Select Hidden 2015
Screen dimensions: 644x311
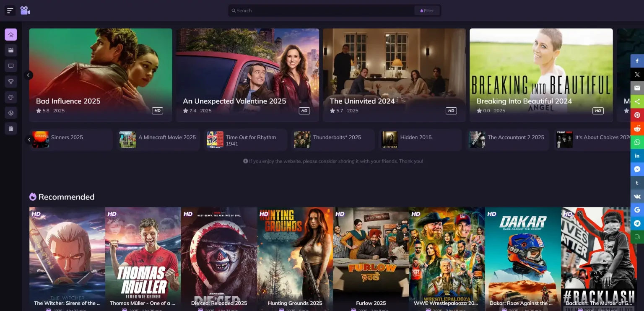(420, 140)
